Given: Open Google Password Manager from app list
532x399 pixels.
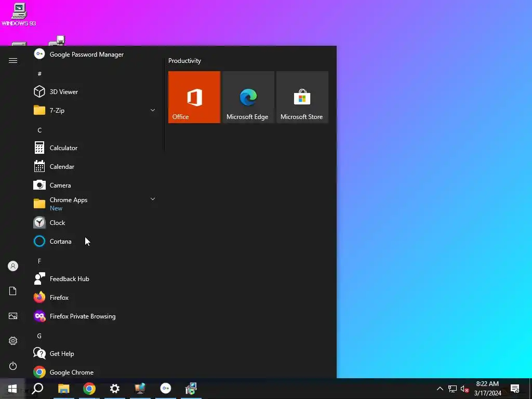Looking at the screenshot, I should (95, 54).
